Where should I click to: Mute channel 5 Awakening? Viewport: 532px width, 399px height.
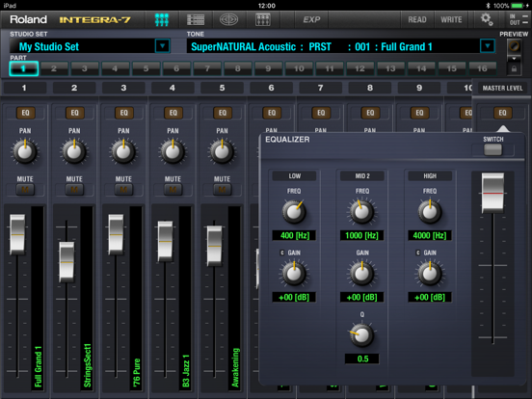222,189
